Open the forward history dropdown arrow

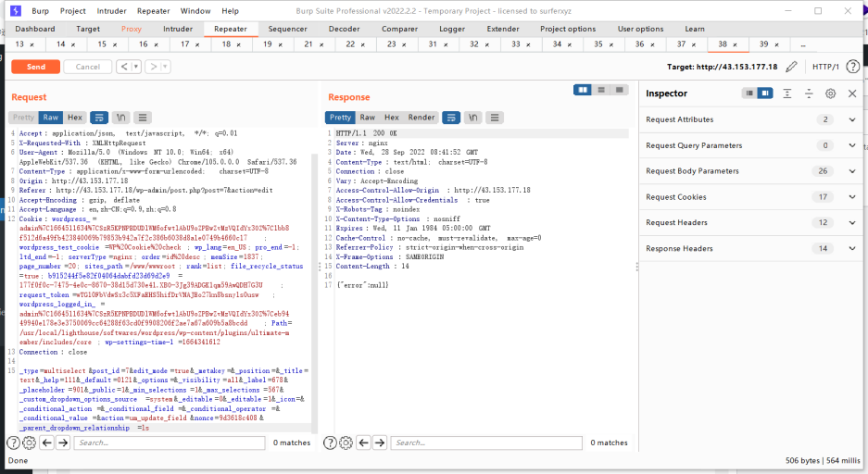pos(165,67)
